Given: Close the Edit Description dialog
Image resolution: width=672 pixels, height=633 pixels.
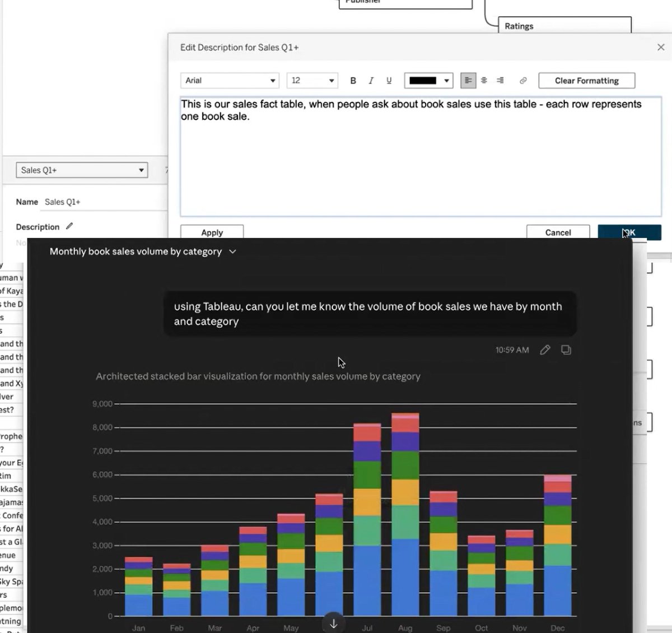Looking at the screenshot, I should [661, 47].
